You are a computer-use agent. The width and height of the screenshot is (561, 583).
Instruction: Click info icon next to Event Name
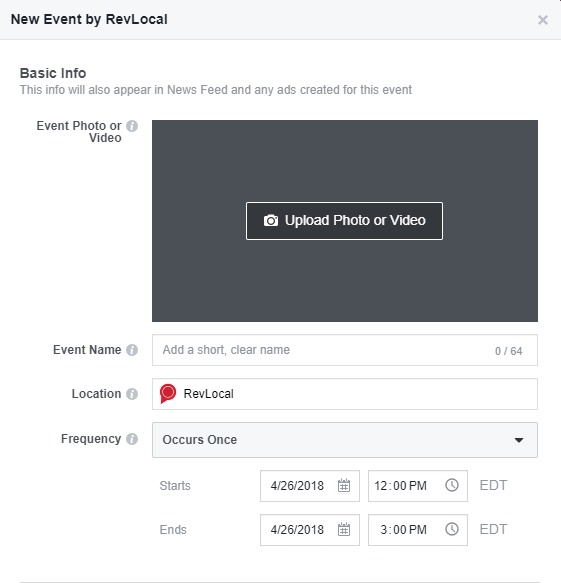pos(132,350)
